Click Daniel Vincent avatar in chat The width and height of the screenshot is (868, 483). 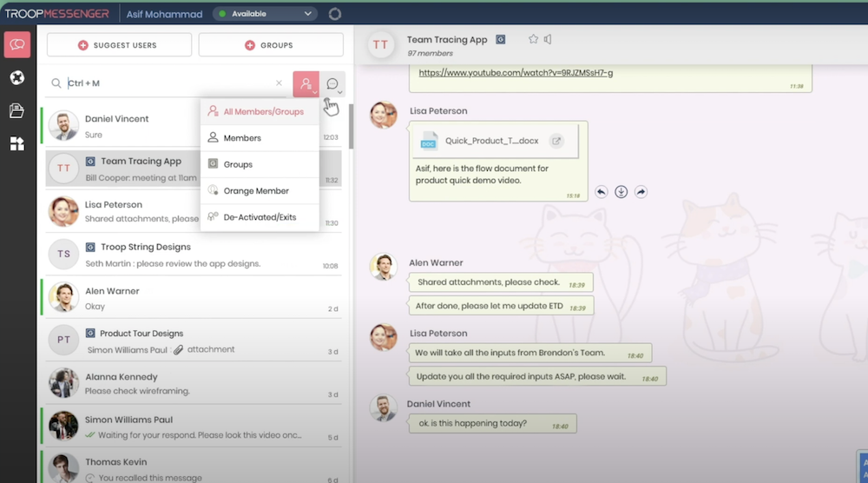tap(384, 408)
